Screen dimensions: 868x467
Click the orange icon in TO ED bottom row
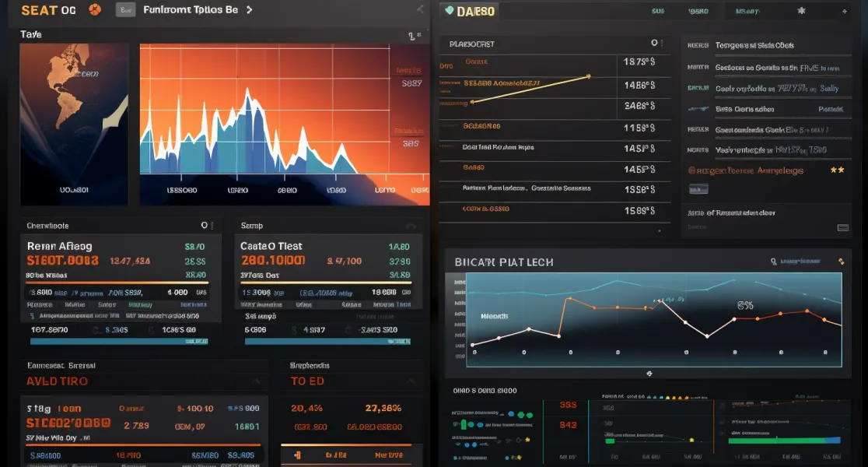pos(297,455)
